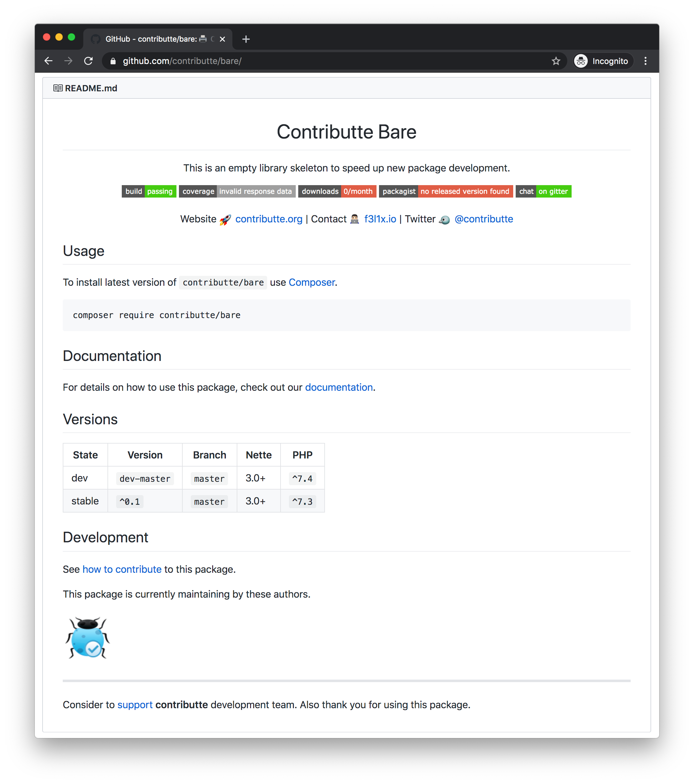The height and width of the screenshot is (784, 694).
Task: Click the State column header
Action: pos(85,455)
